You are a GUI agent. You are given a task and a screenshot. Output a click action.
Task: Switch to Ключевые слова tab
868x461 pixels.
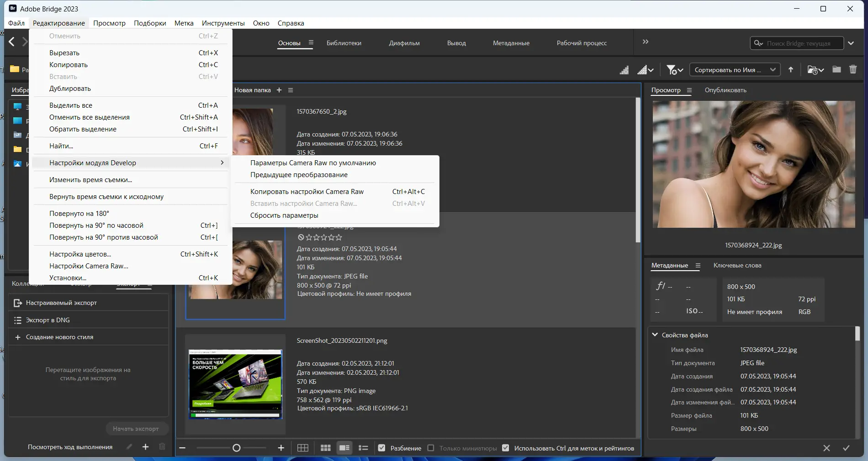[737, 266]
